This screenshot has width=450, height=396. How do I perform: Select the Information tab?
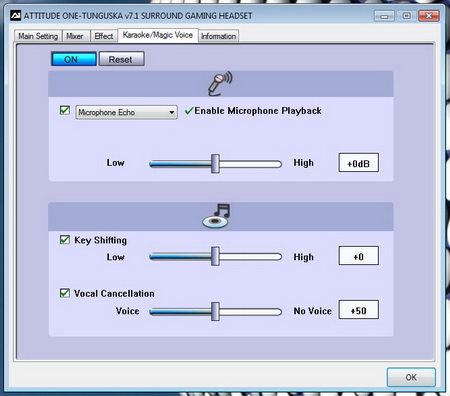(218, 36)
